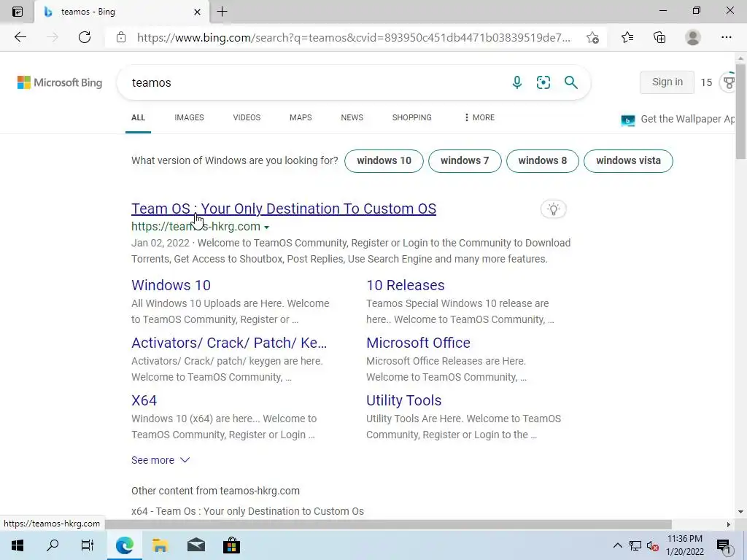Click the browser Back arrow
The image size is (747, 560).
pos(20,37)
